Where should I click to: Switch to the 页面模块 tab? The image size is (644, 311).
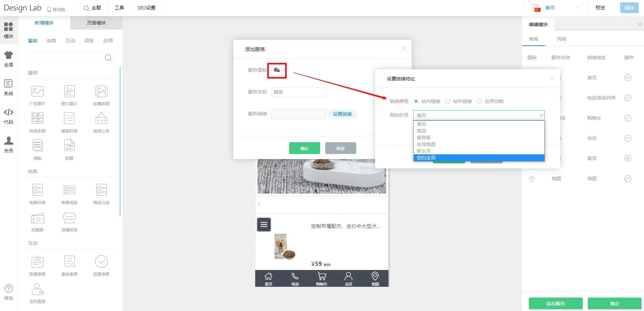[x=96, y=23]
